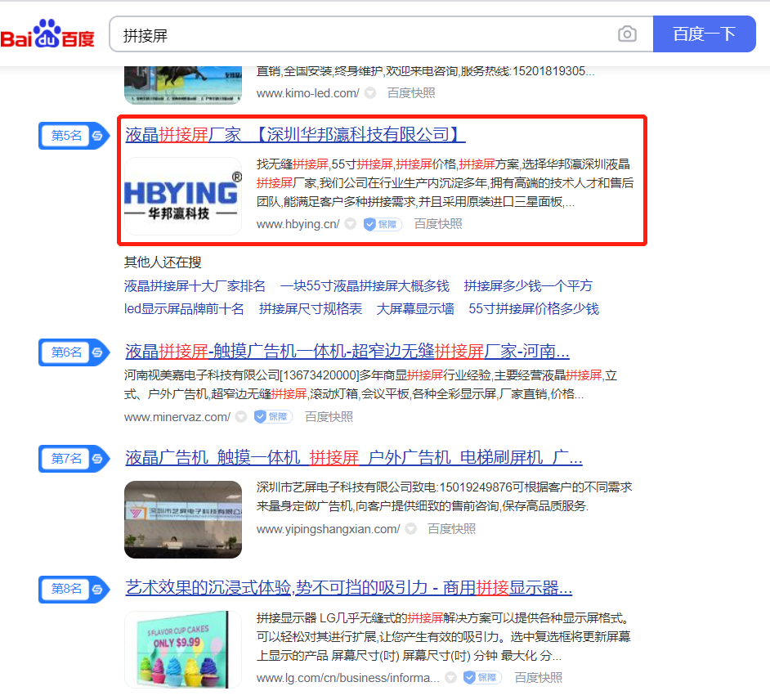
Task: Open 百度快照 for hbying.cn result
Action: coord(438,224)
